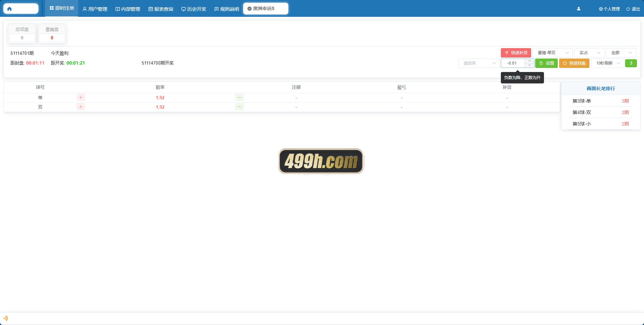The width and height of the screenshot is (644, 325).
Task: Select the 番摊盘 card
Action: [52, 34]
